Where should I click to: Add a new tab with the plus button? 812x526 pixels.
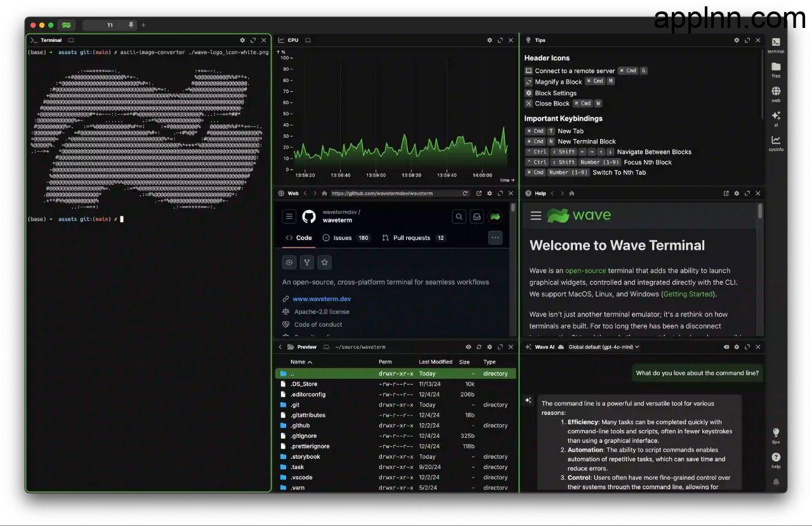(143, 25)
